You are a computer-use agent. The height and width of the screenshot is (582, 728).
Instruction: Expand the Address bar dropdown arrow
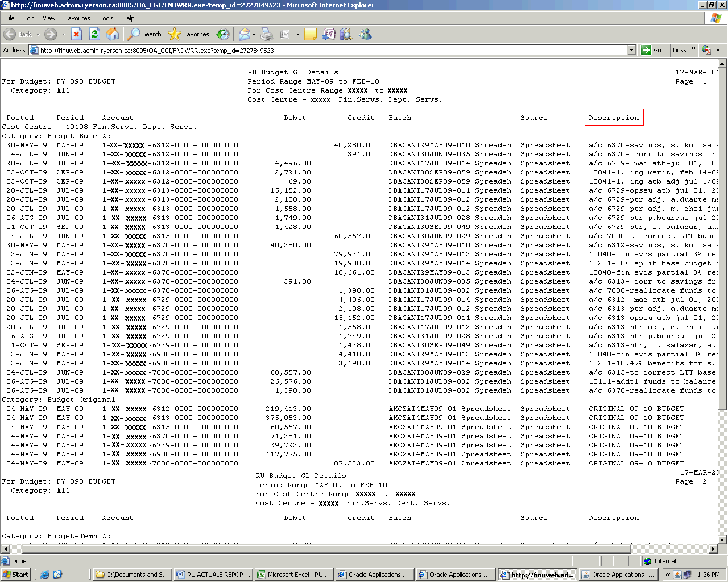point(631,50)
